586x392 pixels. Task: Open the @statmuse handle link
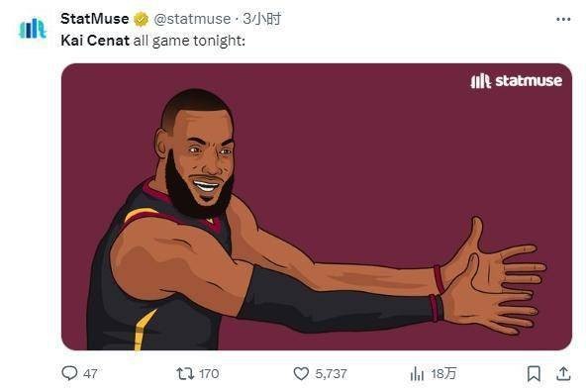[x=192, y=19]
